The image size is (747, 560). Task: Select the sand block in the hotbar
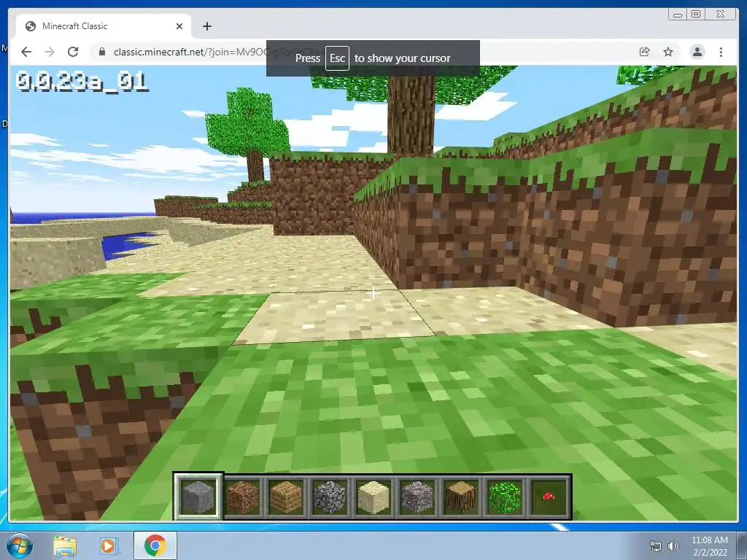click(x=373, y=497)
